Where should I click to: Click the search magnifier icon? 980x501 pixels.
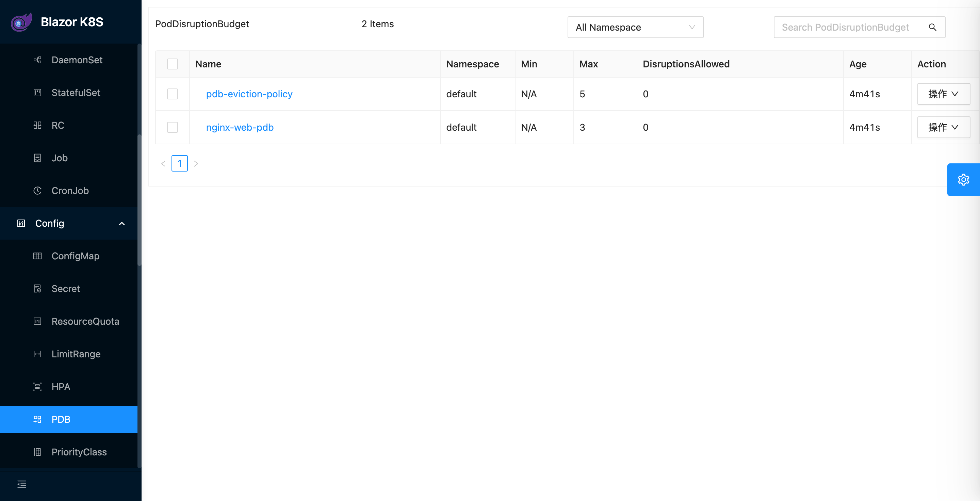coord(932,27)
